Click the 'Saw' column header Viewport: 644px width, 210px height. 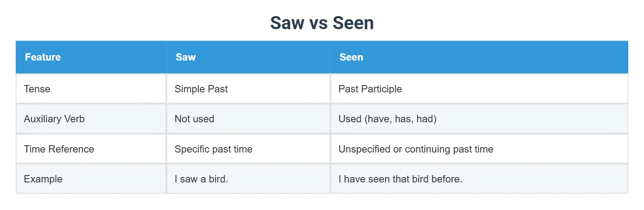pyautogui.click(x=186, y=57)
